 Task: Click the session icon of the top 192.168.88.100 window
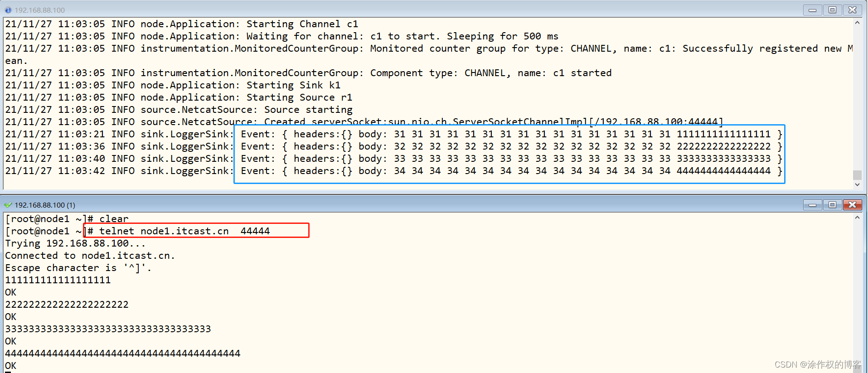point(8,10)
